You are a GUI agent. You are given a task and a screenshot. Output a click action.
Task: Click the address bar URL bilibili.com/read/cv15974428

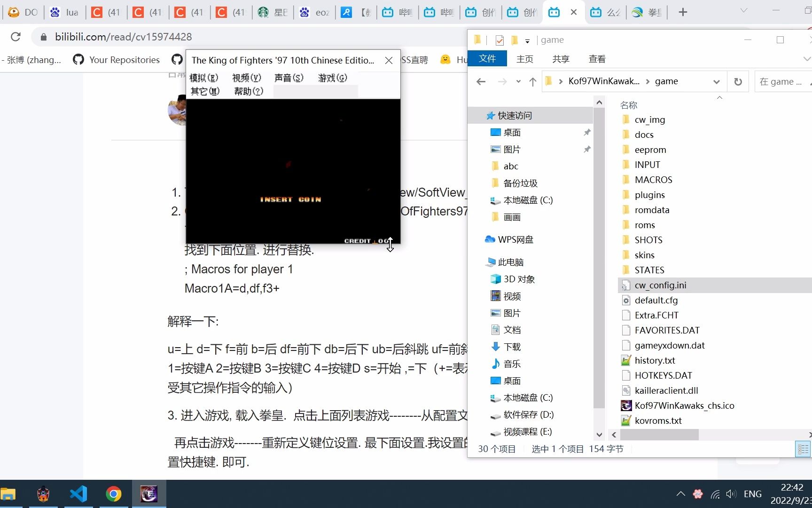[x=123, y=37]
